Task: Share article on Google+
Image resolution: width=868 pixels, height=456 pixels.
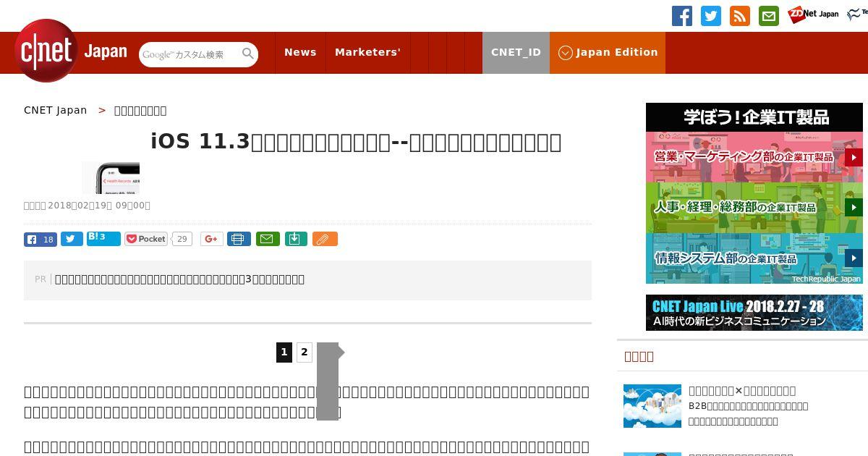Action: point(212,239)
